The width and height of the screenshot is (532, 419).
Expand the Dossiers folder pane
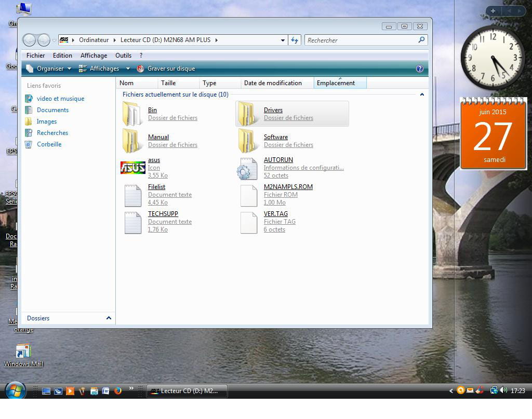coord(109,318)
